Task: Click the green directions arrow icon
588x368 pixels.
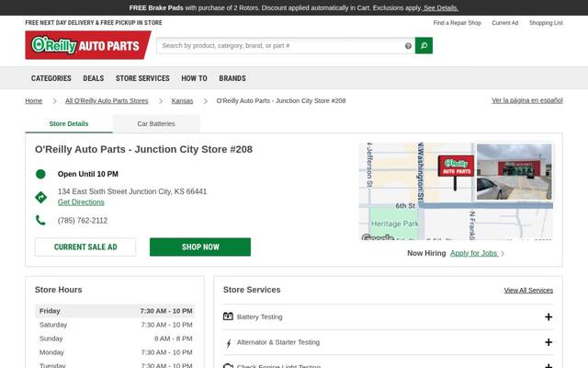Action: coord(40,197)
